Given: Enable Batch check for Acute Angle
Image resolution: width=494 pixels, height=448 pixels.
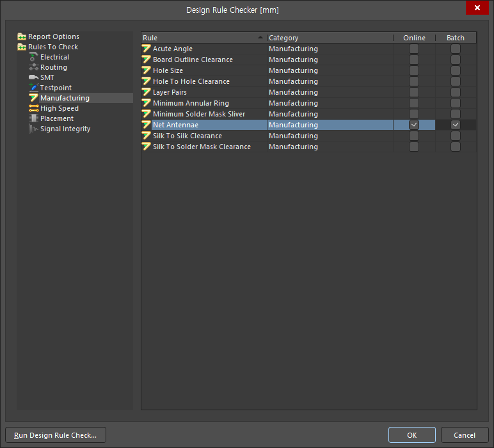Looking at the screenshot, I should click(x=456, y=49).
